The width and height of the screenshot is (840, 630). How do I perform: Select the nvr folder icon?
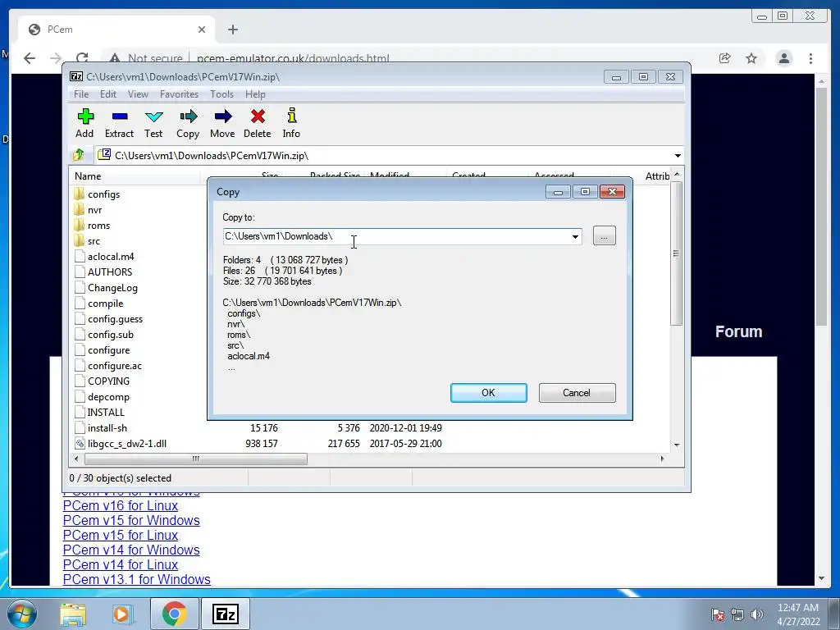coord(80,209)
